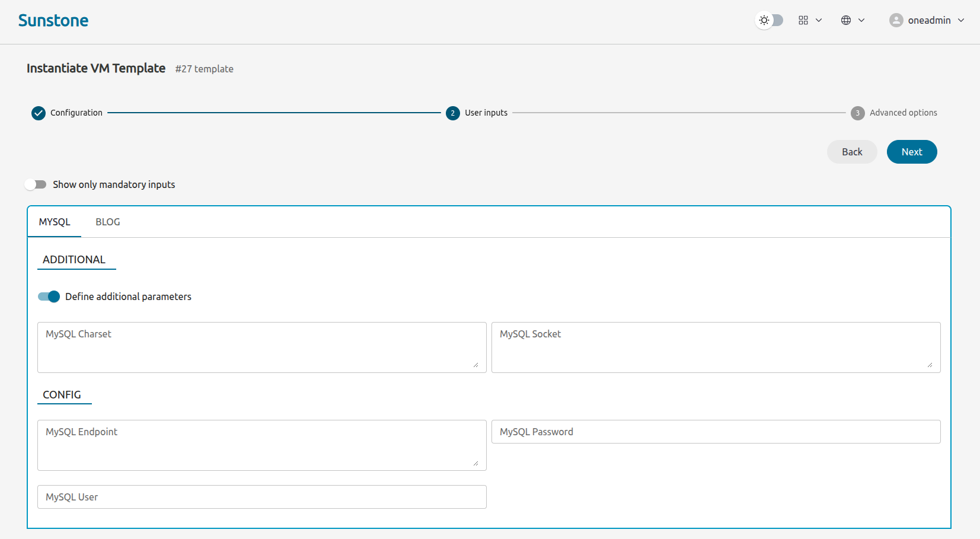
Task: Click the oneadmin user avatar
Action: (x=896, y=20)
